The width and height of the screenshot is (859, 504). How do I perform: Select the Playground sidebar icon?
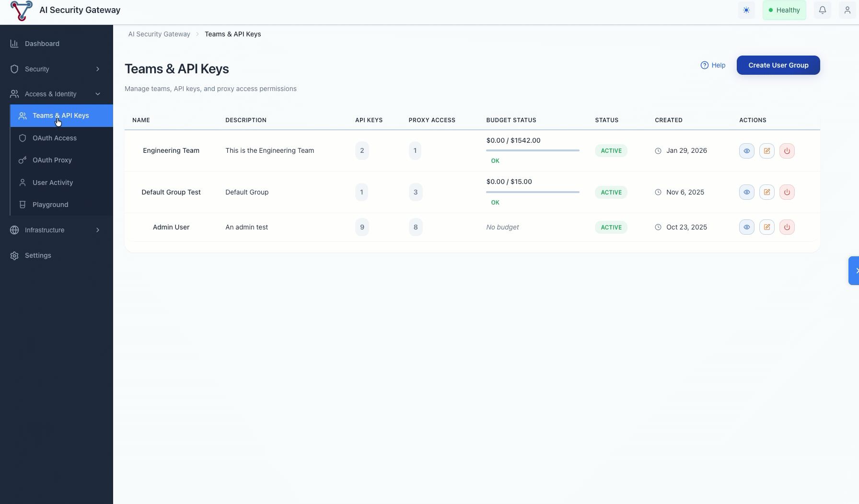click(23, 205)
